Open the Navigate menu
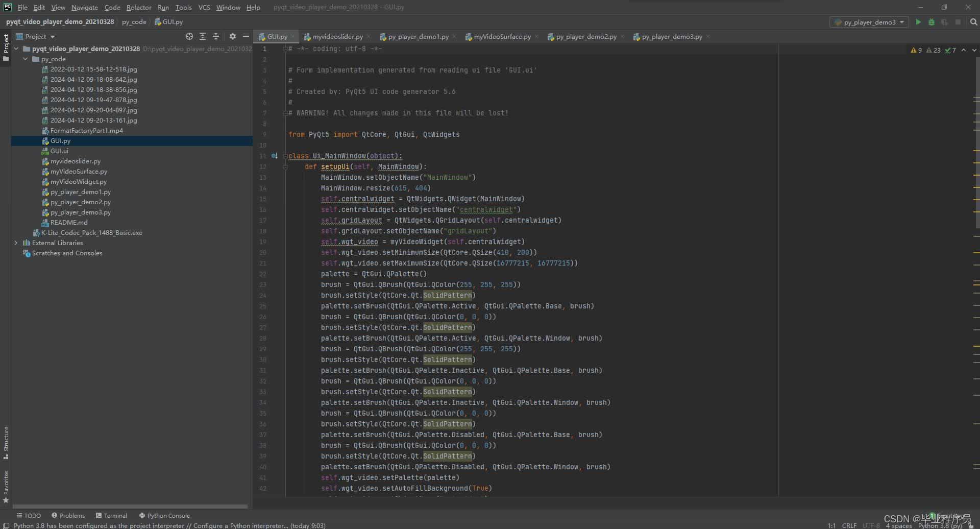 pyautogui.click(x=84, y=7)
